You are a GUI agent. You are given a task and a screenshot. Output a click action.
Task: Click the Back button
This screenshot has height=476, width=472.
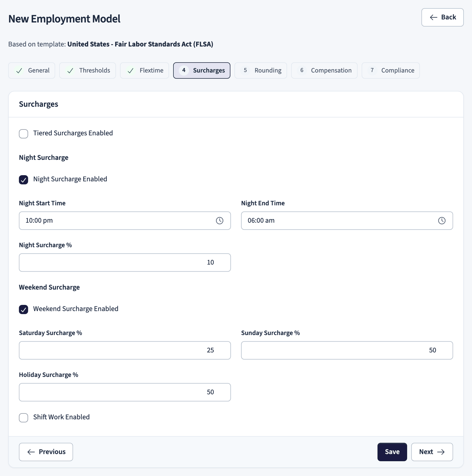pos(442,17)
